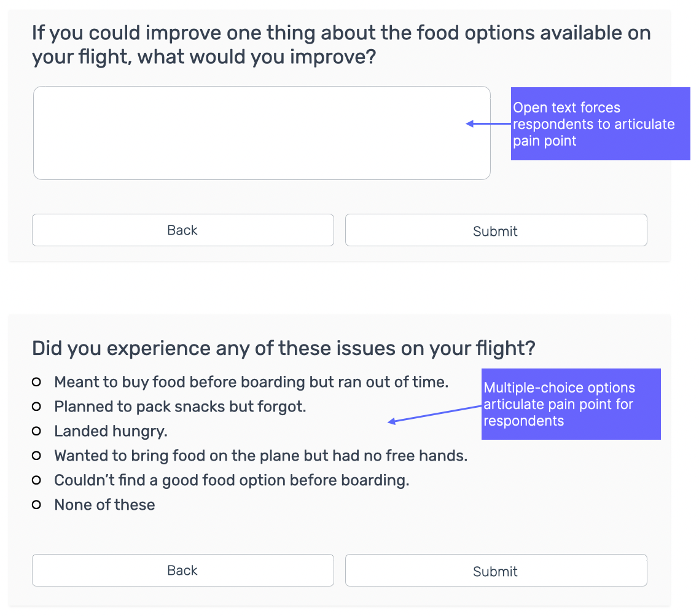Click the open text answer box
699x616 pixels.
tap(262, 133)
